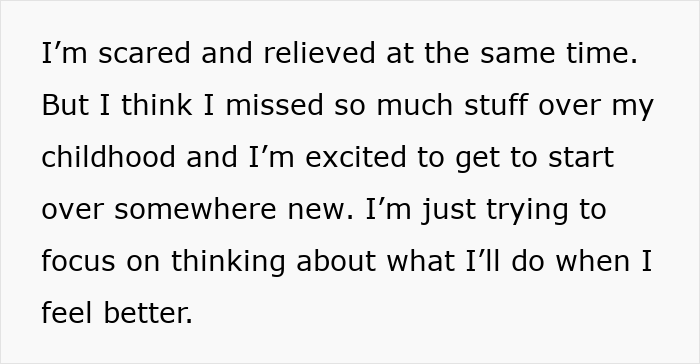Viewport: 700px width, 364px height.
Task: Click the word "about"
Action: 336,261
